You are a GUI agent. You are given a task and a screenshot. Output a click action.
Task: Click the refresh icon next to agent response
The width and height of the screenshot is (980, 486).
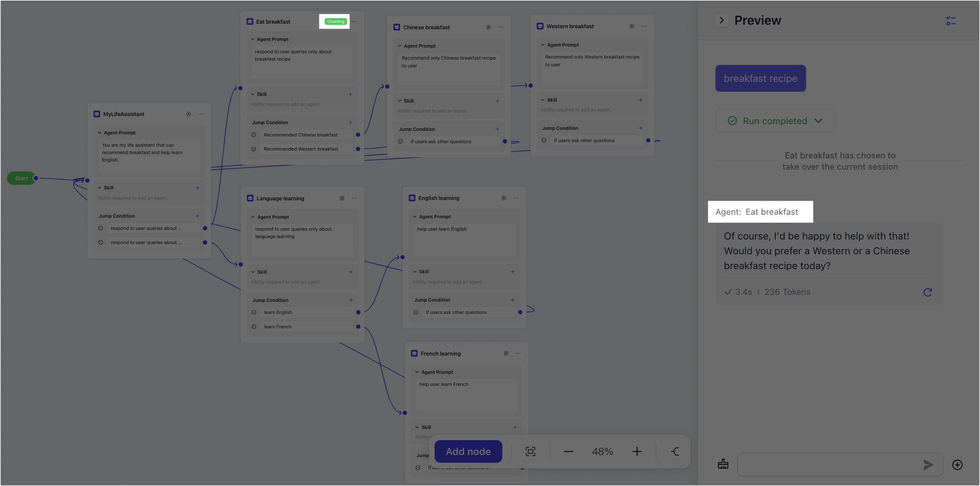[928, 292]
